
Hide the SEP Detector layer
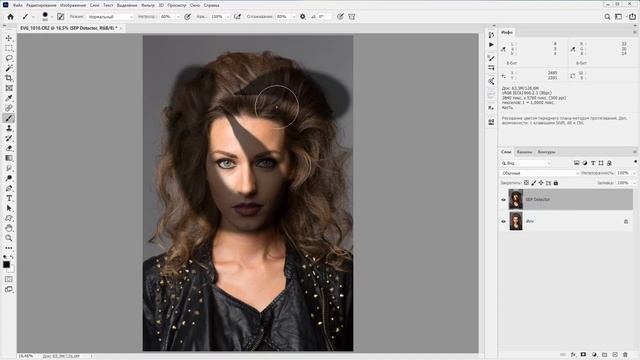[503, 200]
